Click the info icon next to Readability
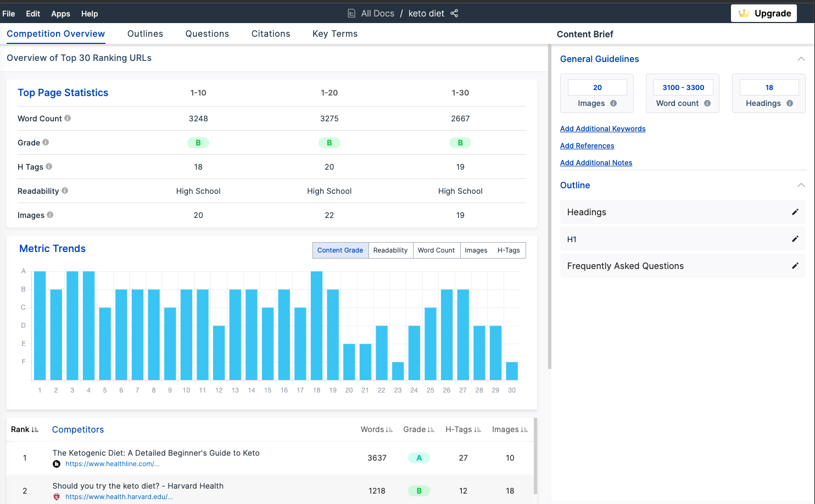Screen dimensions: 815x504 tap(65, 191)
